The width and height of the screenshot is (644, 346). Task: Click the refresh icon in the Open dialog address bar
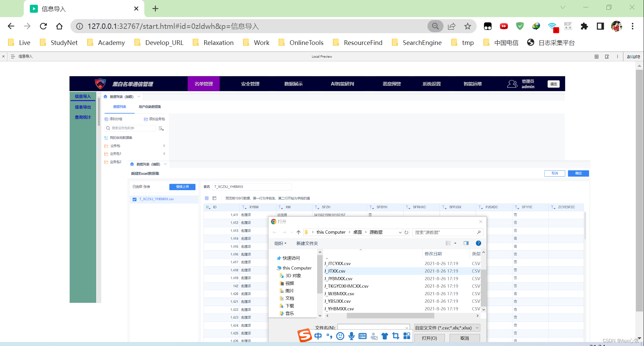click(406, 232)
